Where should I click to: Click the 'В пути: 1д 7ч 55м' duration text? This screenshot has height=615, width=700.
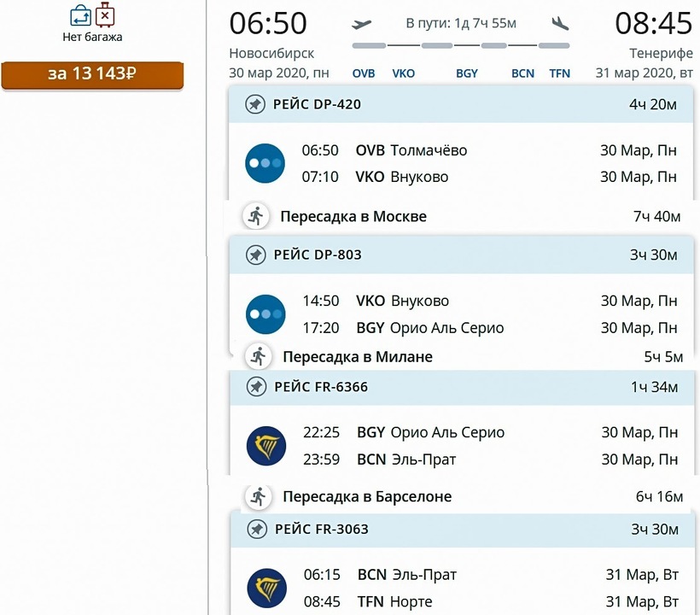click(x=461, y=23)
